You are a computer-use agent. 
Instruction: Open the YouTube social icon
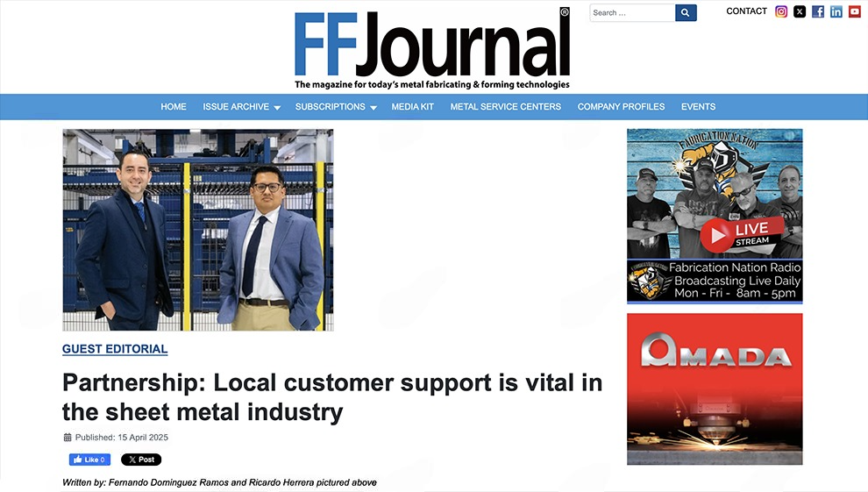(x=855, y=11)
